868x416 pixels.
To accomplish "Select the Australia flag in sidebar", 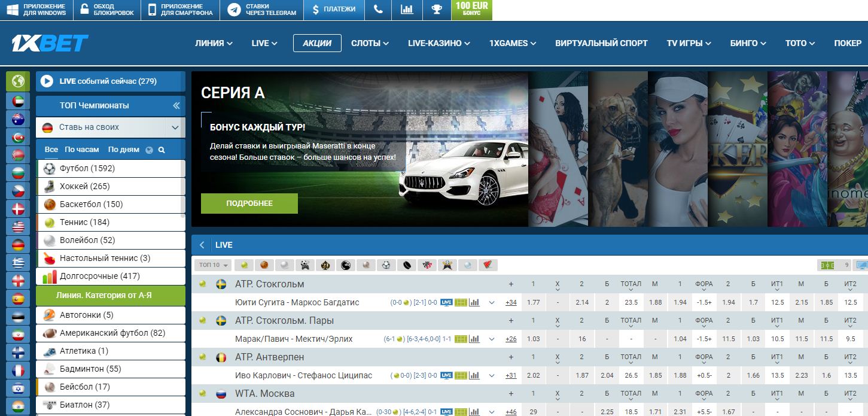I will 18,119.
